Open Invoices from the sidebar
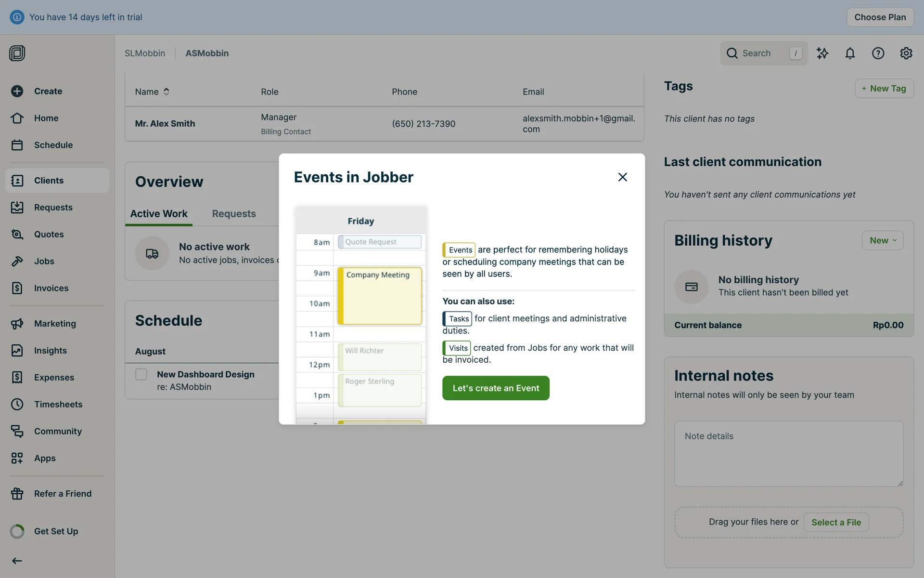The image size is (924, 578). [51, 288]
